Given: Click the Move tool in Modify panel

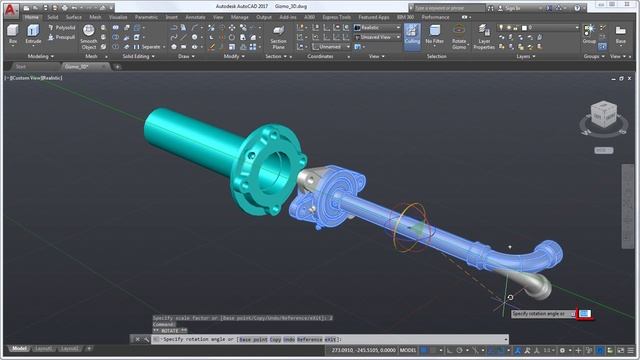Looking at the screenshot, I should (x=232, y=28).
